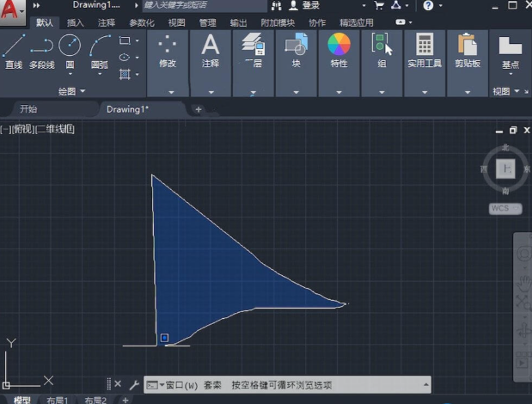Click the Rectangle tool icon
The height and width of the screenshot is (404, 532).
tap(125, 40)
